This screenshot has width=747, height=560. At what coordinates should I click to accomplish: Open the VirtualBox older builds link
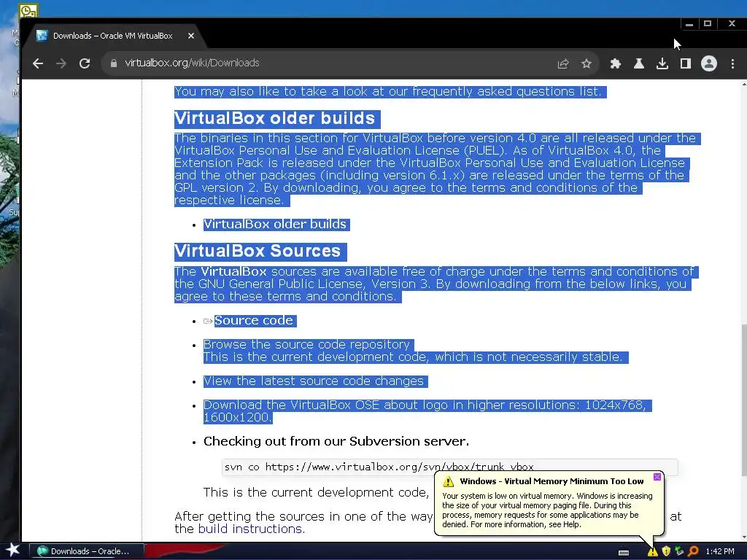click(x=275, y=225)
